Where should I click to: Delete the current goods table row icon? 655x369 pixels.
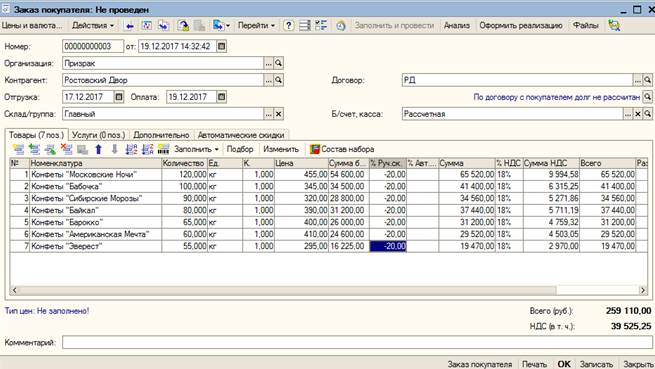[66, 149]
